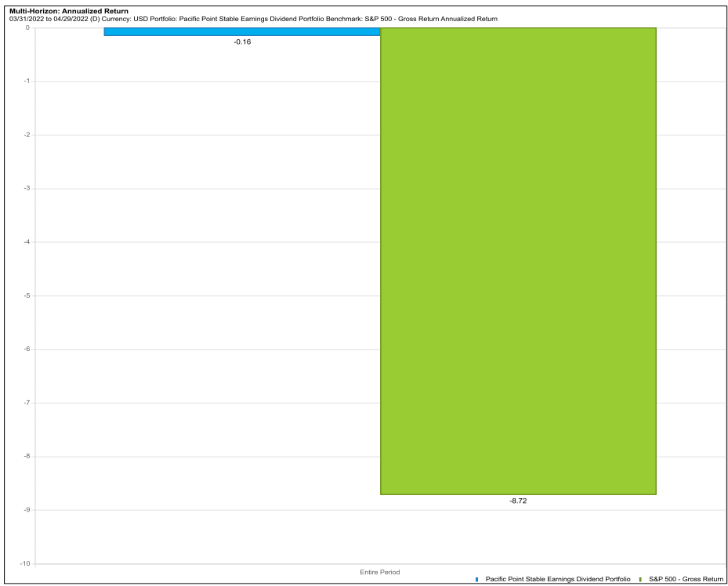Click the Entire Period axis label
728x586 pixels.
point(380,572)
